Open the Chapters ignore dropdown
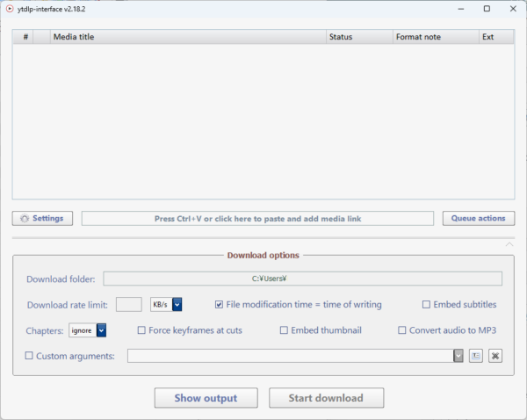The width and height of the screenshot is (527, 420). [101, 330]
